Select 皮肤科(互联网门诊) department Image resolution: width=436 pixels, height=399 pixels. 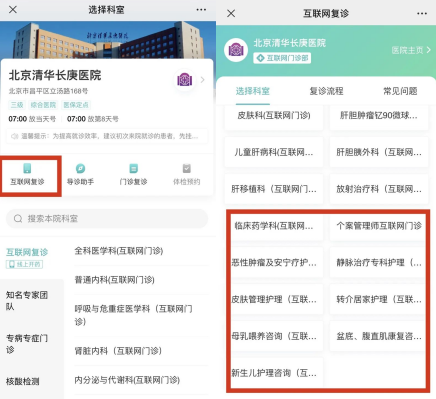274,116
